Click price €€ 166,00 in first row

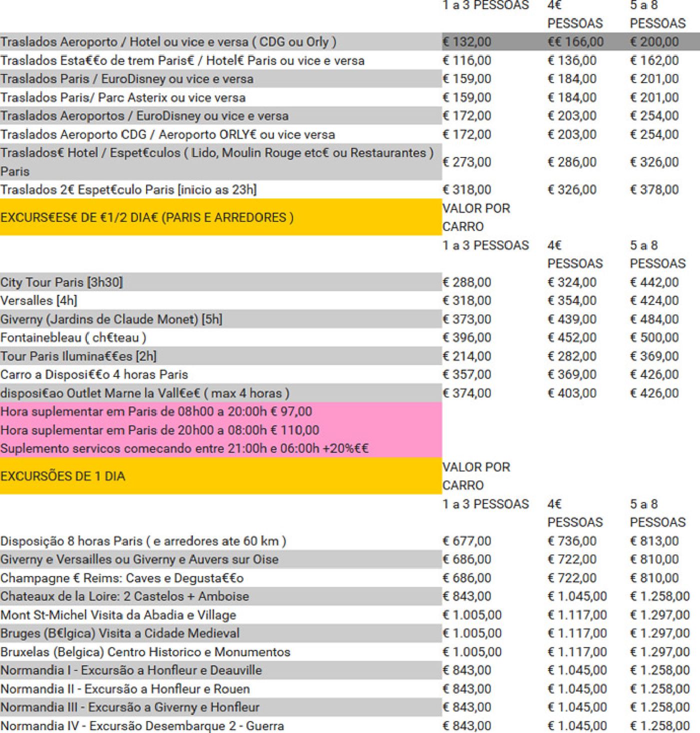point(575,42)
